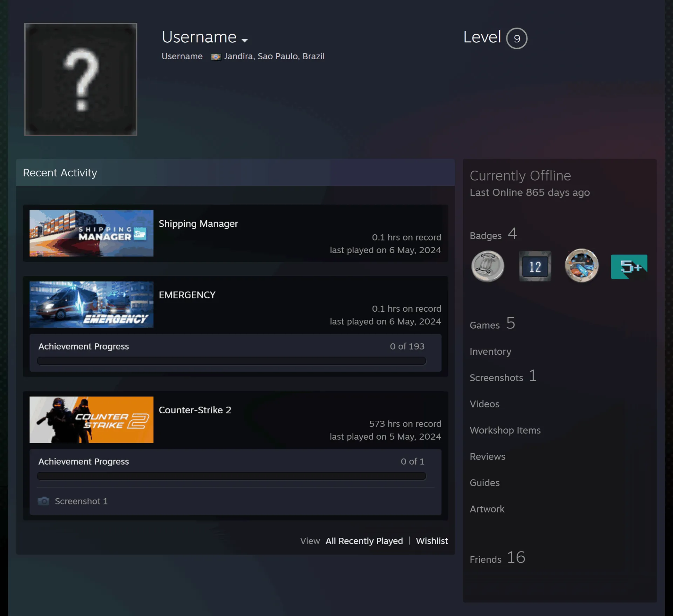Screen dimensions: 673x616
Task: Open the Username dropdown arrow
Action: (245, 40)
